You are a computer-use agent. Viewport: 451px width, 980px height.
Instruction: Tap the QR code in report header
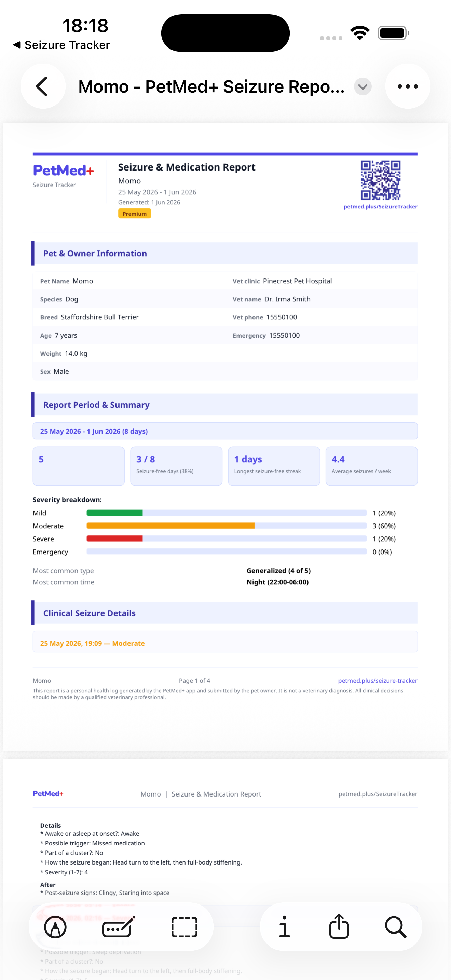tap(380, 180)
